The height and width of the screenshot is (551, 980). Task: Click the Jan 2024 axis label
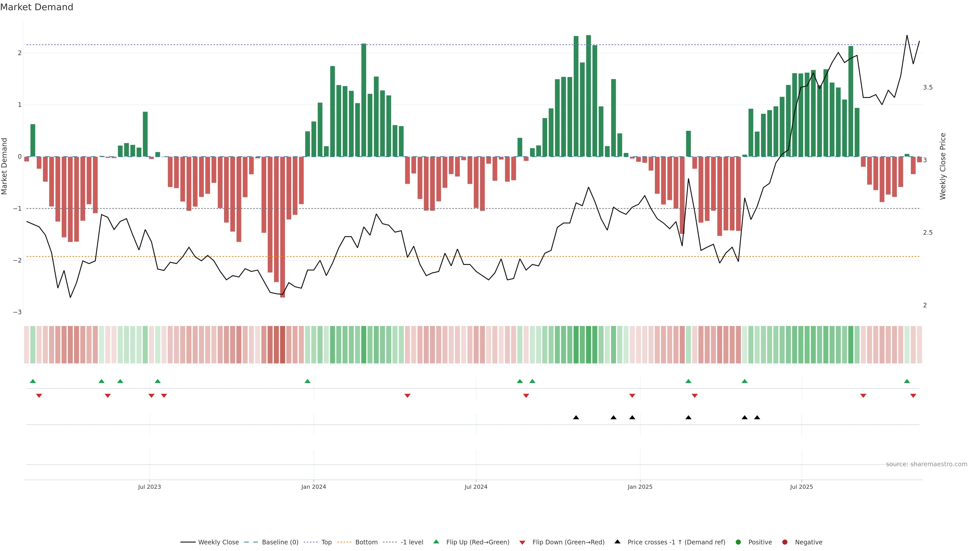point(313,487)
